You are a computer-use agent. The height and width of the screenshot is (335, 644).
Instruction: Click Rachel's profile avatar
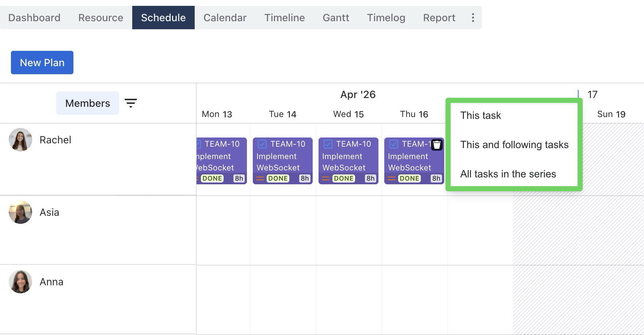tap(20, 140)
